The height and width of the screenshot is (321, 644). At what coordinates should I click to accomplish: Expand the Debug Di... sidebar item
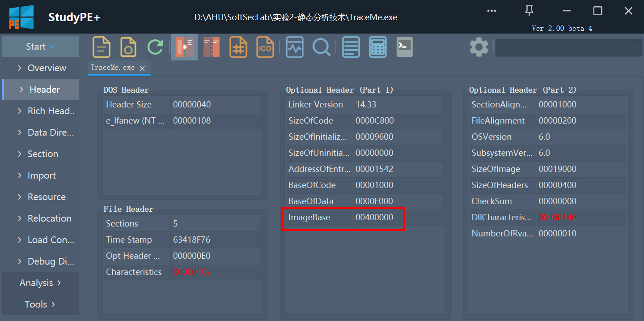pos(40,261)
